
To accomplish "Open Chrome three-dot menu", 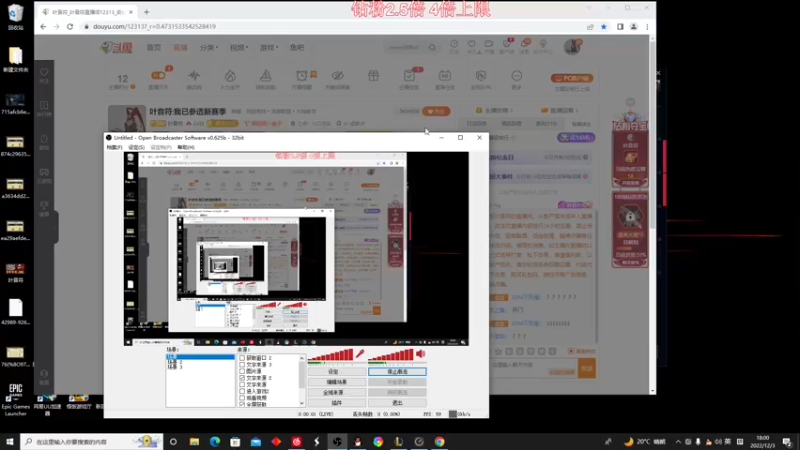I will [x=647, y=27].
